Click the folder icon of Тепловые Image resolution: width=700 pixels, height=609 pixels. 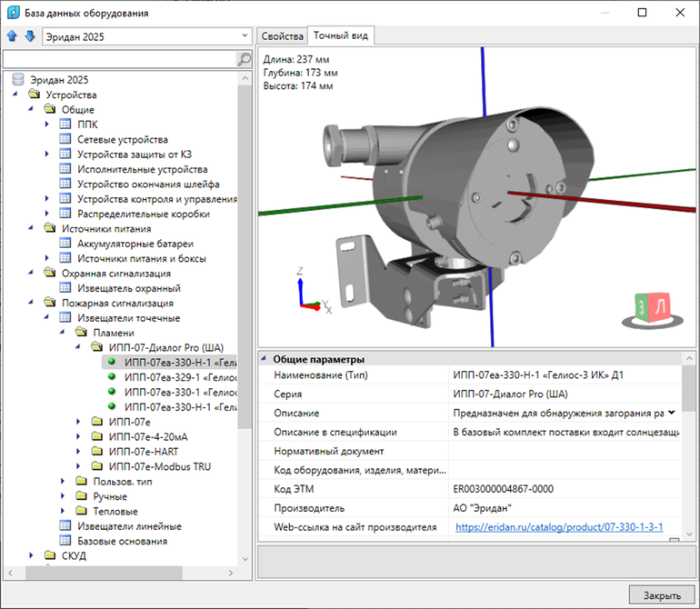(81, 510)
